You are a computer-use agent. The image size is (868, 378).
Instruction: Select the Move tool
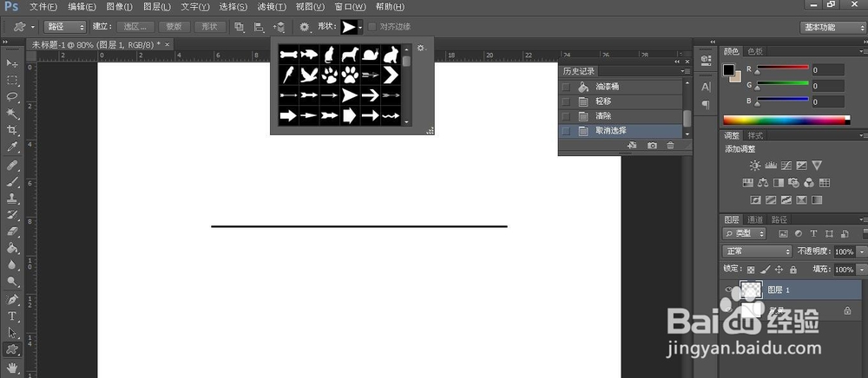point(11,63)
